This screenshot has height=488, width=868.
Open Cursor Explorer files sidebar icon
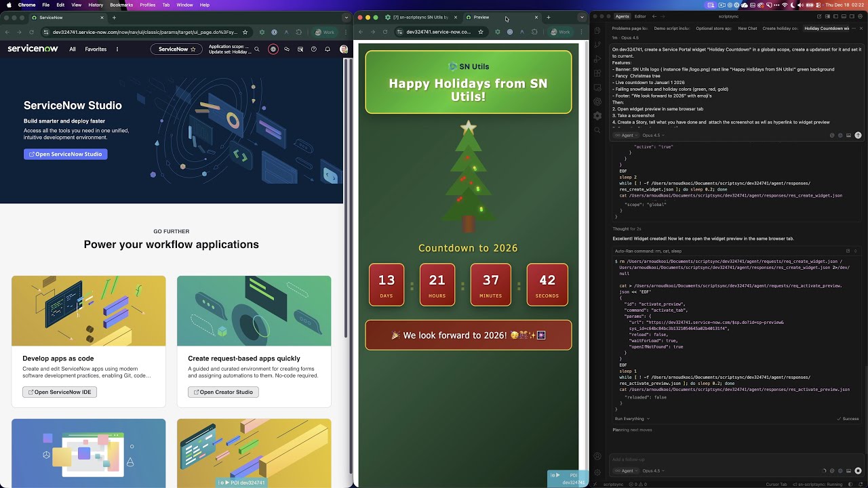(597, 30)
